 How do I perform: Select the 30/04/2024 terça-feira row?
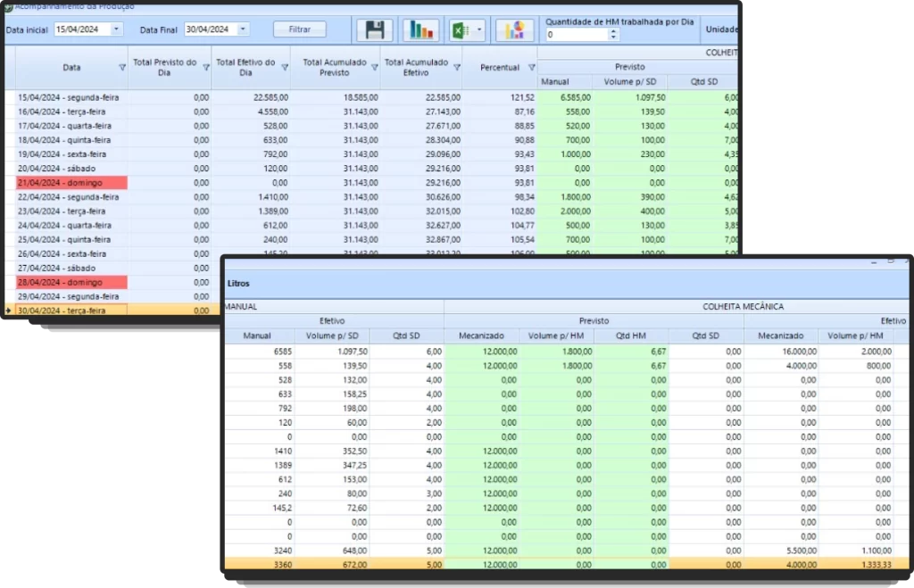tap(71, 311)
